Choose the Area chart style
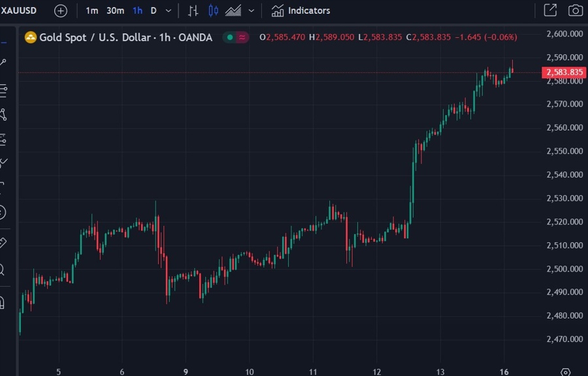Viewport: 588px width, 376px height. click(x=233, y=11)
